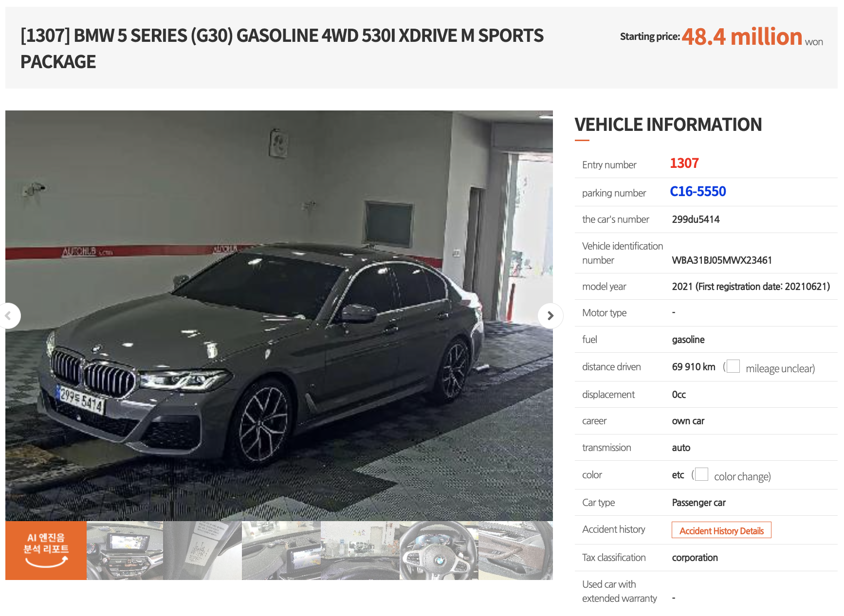844x616 pixels.
Task: Open Accident History Details
Action: pos(721,530)
